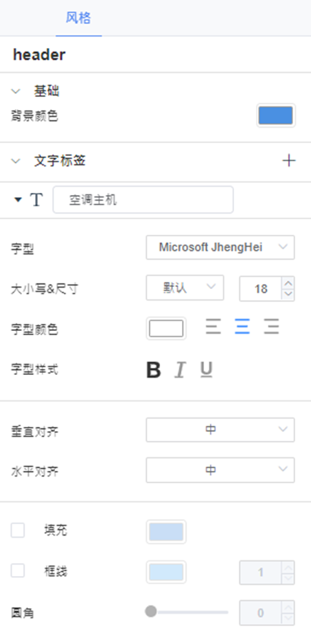Align text to the center
Screen dimensions: 311x644
click(x=242, y=327)
